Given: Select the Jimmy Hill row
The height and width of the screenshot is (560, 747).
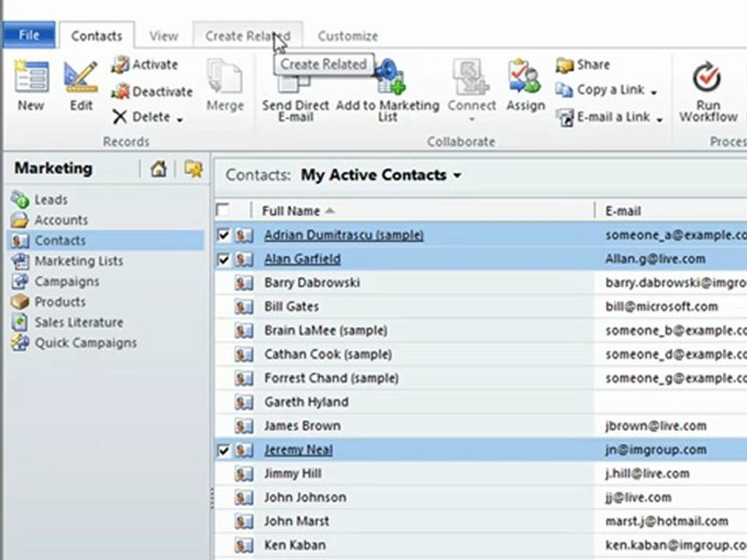Looking at the screenshot, I should 481,474.
